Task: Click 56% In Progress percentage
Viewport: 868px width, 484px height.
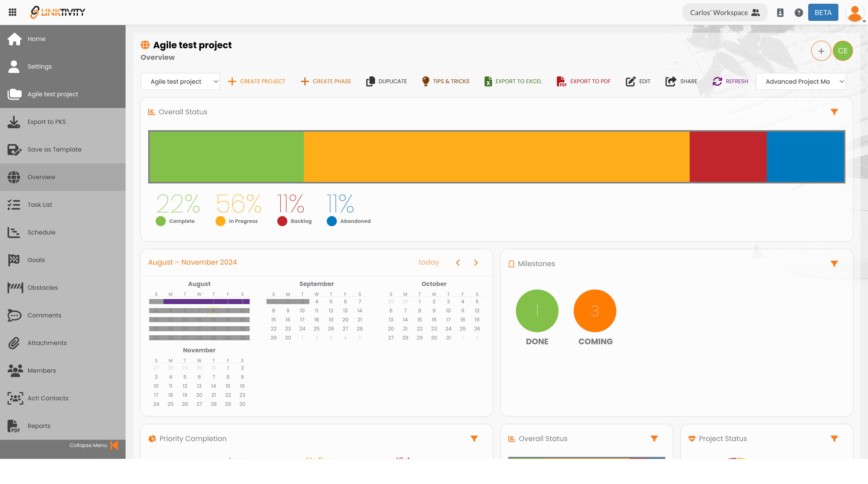Action: (x=239, y=204)
